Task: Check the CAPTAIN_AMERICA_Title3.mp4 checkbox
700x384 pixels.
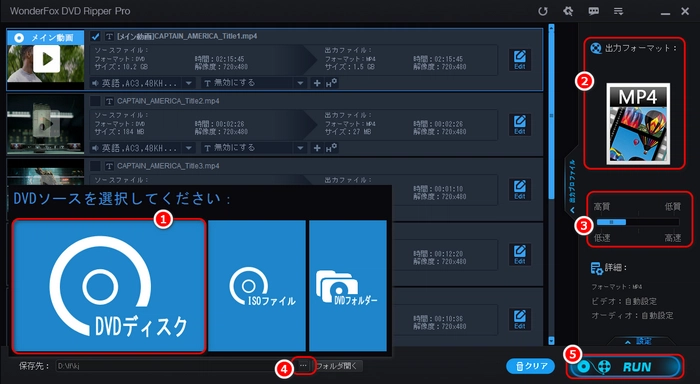Action: tap(95, 166)
